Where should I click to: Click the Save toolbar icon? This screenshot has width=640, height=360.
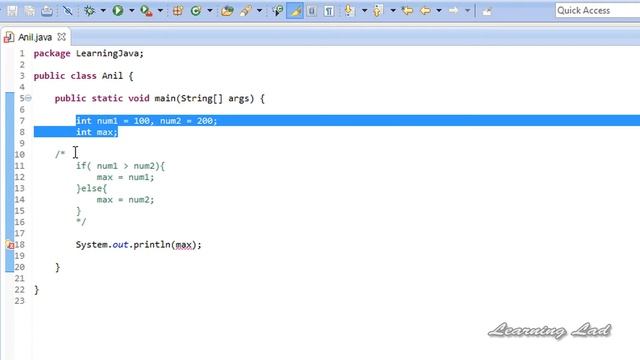point(12,11)
